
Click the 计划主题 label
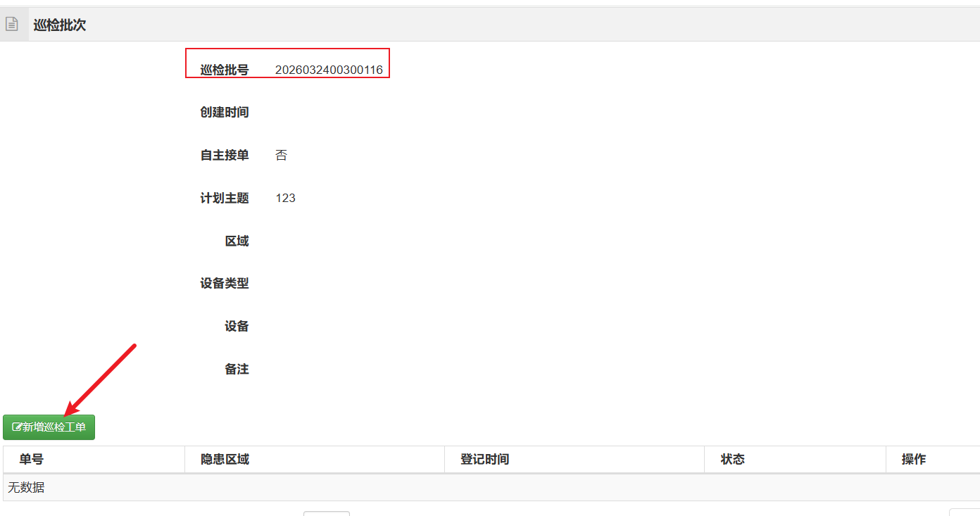click(x=225, y=199)
